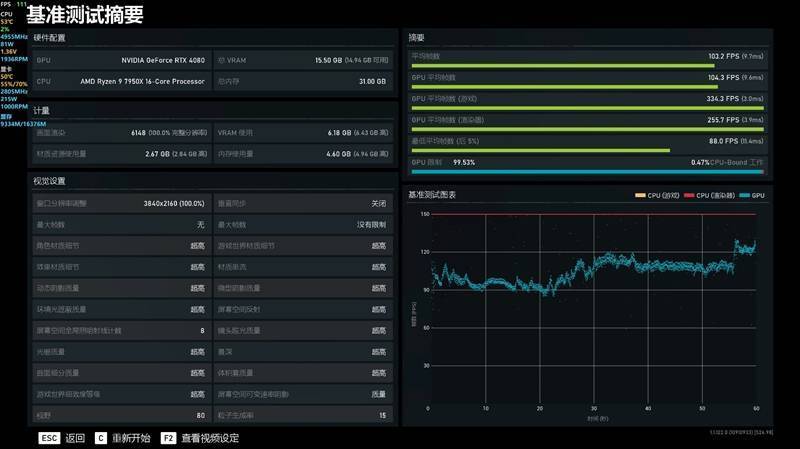
Task: Click the C 重新开始 restart button
Action: 123,438
